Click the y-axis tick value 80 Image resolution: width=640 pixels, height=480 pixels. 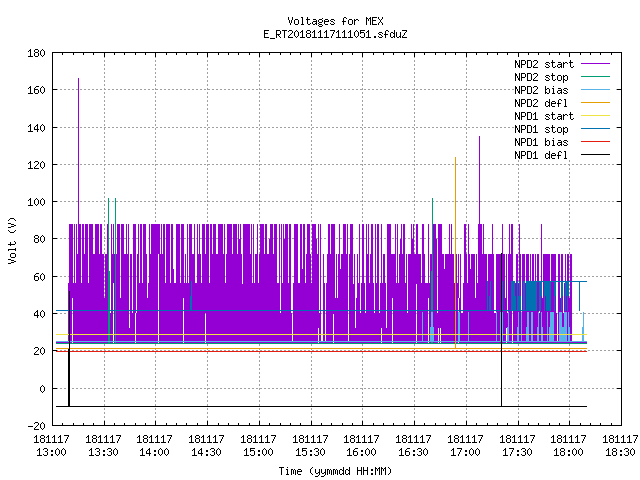tap(39, 239)
